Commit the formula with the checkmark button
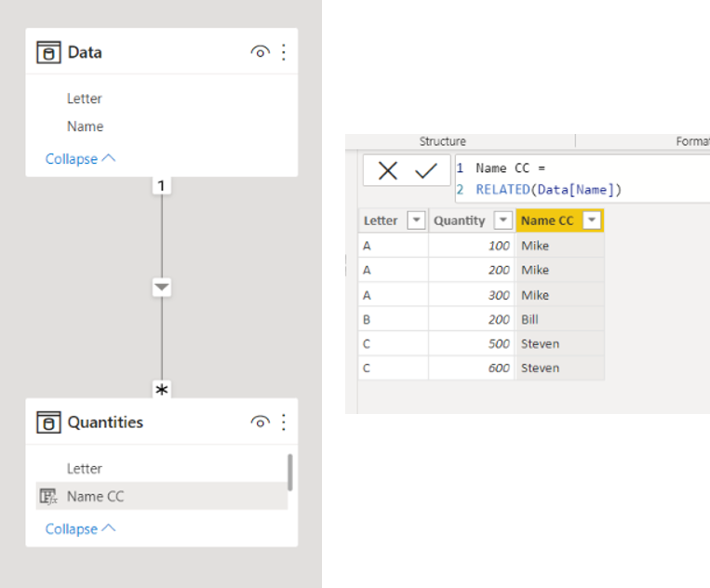 pos(425,170)
